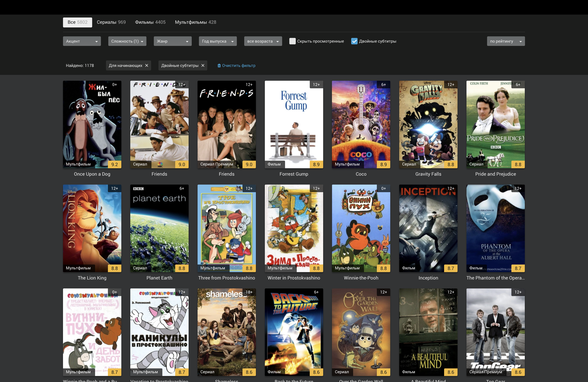Open the 'Жанр' genre dropdown
The height and width of the screenshot is (382, 588).
pyautogui.click(x=172, y=41)
